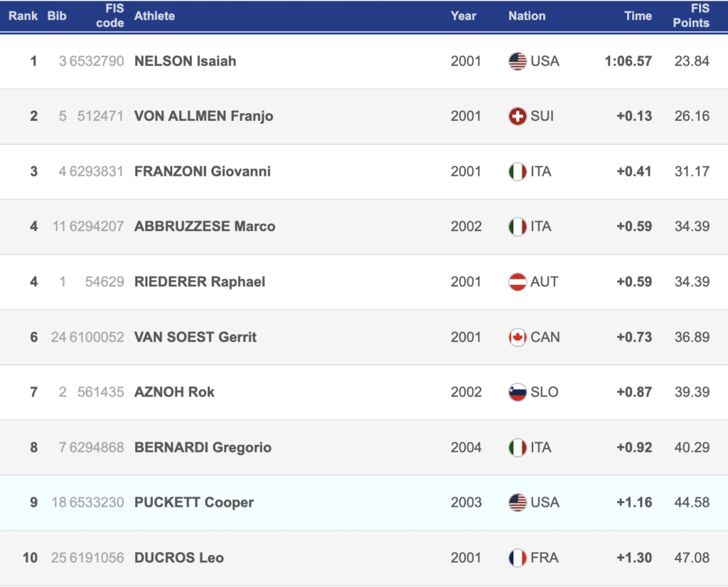728x587 pixels.
Task: Click the French flag icon for Ducros Leo
Action: tap(518, 557)
